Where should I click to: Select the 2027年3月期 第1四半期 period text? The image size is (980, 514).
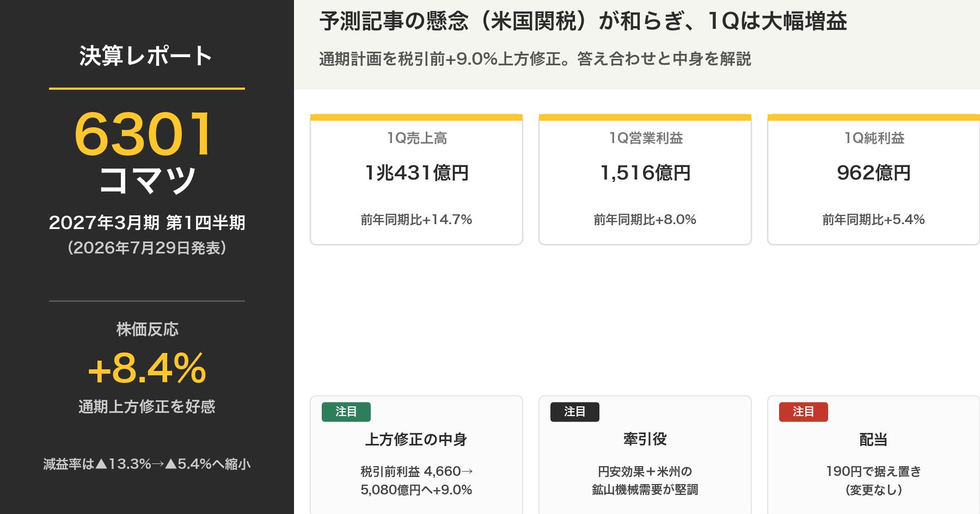pyautogui.click(x=147, y=222)
